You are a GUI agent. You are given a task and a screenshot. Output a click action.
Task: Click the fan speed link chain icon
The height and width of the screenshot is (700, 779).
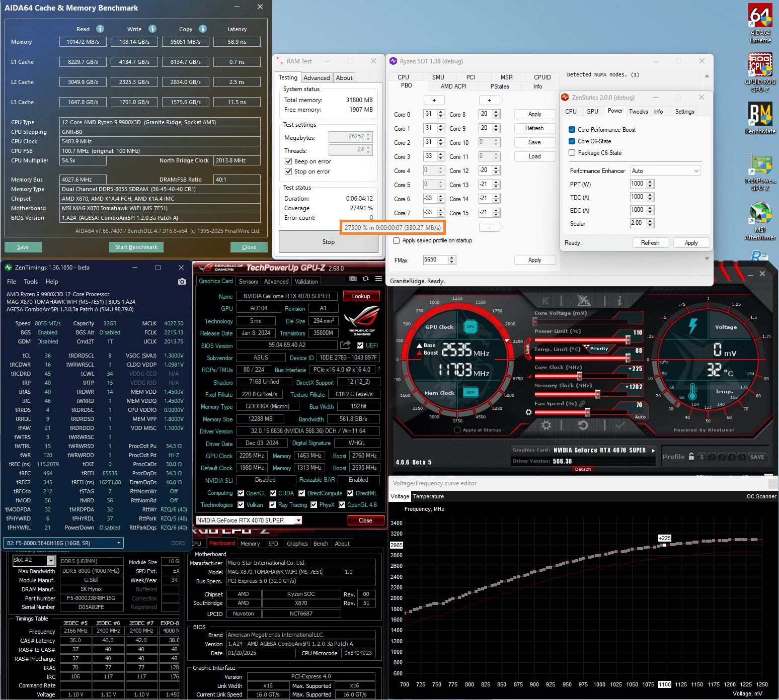click(x=582, y=404)
